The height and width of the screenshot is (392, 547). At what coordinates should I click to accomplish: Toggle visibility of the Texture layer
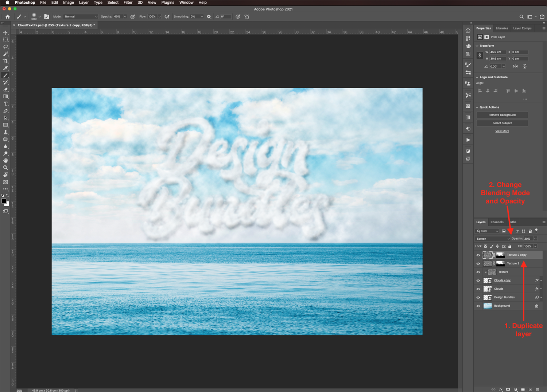[478, 272]
